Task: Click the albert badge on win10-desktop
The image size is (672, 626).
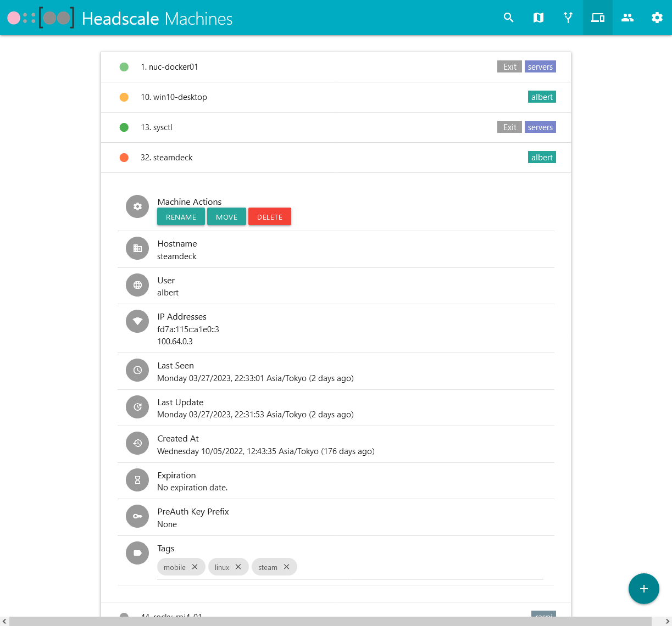Action: pos(542,97)
